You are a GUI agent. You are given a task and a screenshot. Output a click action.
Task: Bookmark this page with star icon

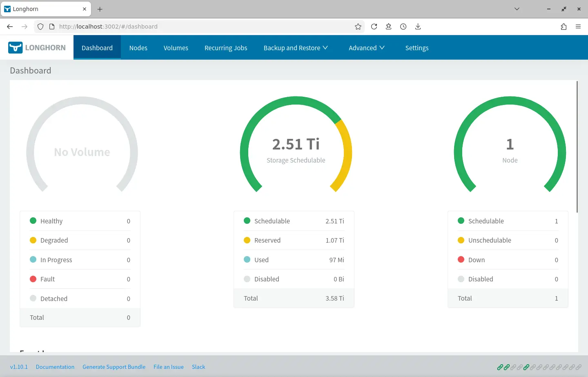[x=358, y=27]
